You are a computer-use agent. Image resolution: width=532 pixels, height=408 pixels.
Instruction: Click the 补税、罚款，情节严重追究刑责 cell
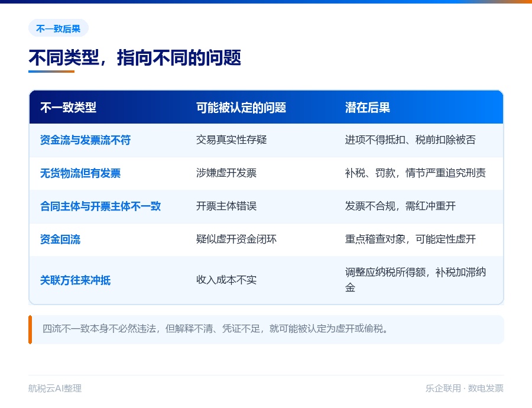pyautogui.click(x=416, y=173)
